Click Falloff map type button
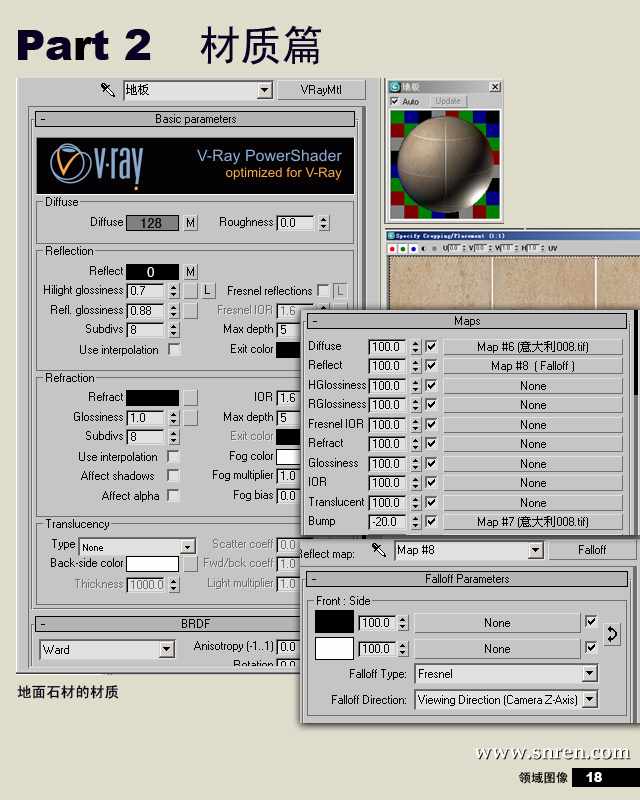This screenshot has width=640, height=800. 592,550
